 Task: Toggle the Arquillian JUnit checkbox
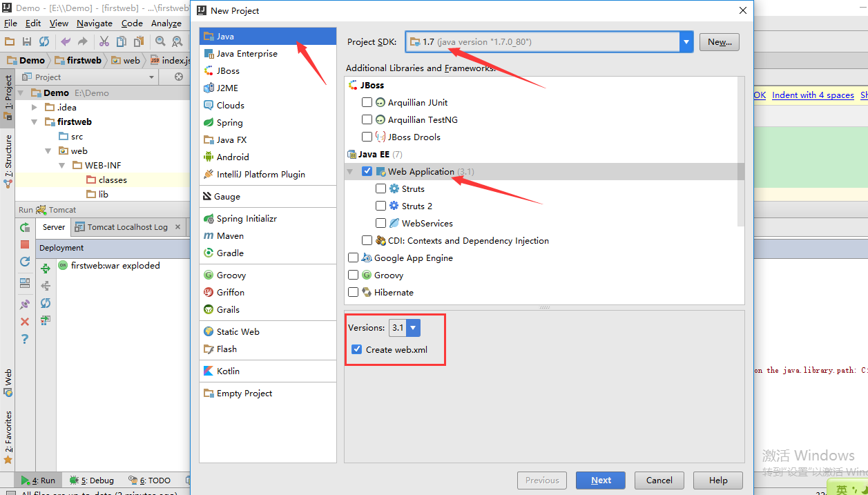coord(367,102)
